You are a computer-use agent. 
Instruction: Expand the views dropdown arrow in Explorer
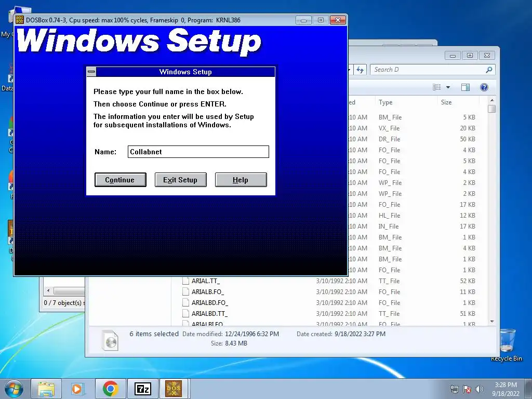coord(448,87)
